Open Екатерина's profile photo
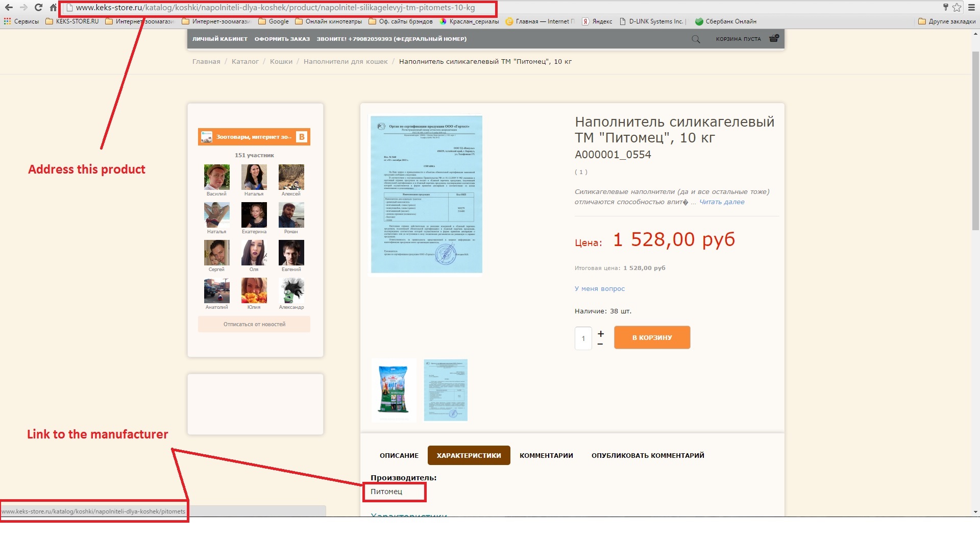The height and width of the screenshot is (538, 980). click(x=254, y=215)
